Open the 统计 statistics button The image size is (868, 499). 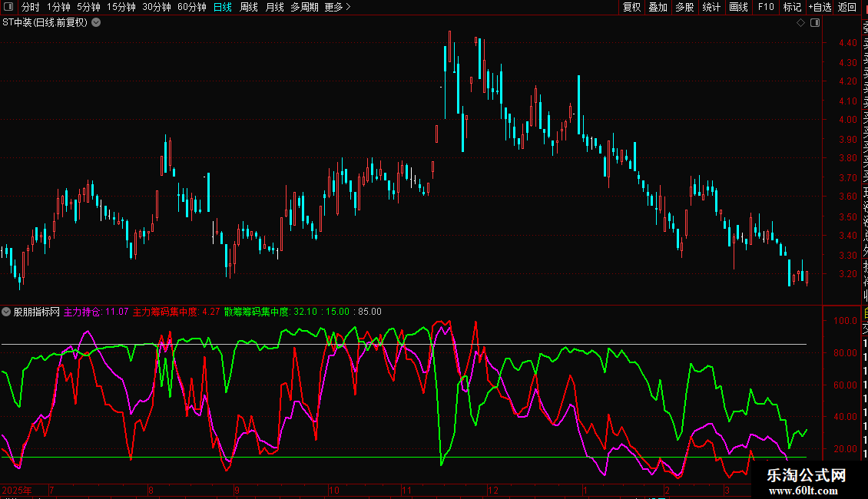(x=711, y=7)
